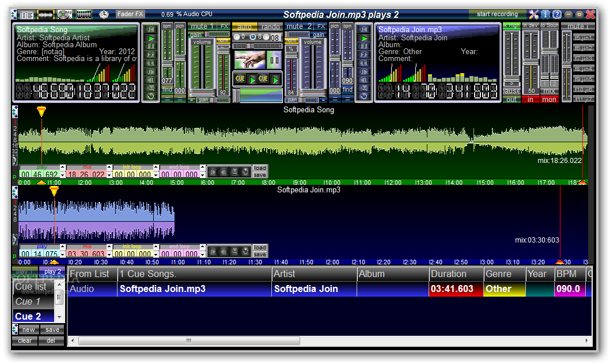Select Cue 1 in cue list

[x=34, y=301]
